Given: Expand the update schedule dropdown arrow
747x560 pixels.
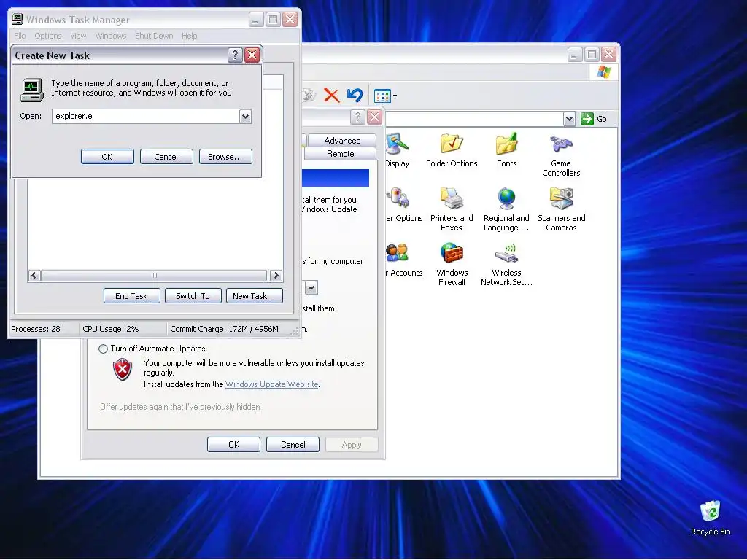Looking at the screenshot, I should 311,287.
